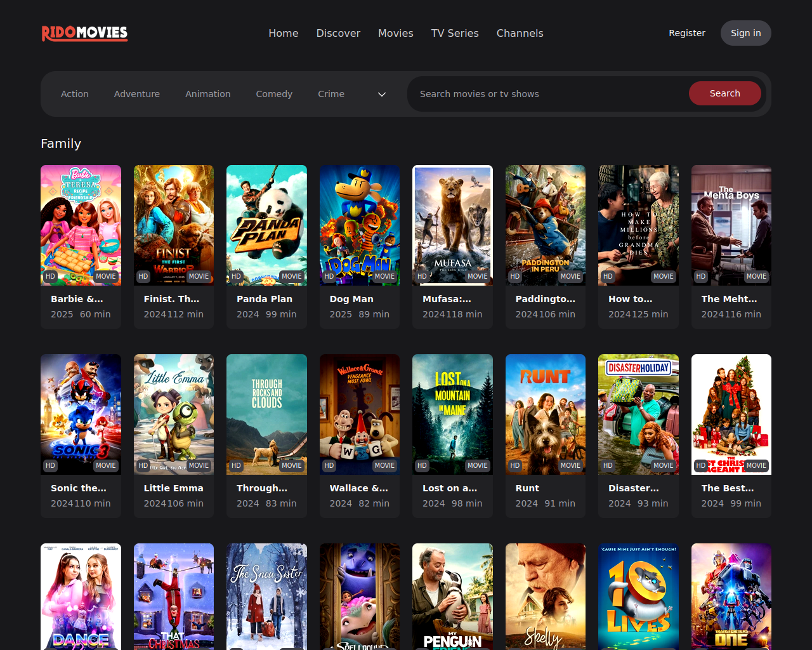Click the 'Paddingto...' title text

click(546, 299)
